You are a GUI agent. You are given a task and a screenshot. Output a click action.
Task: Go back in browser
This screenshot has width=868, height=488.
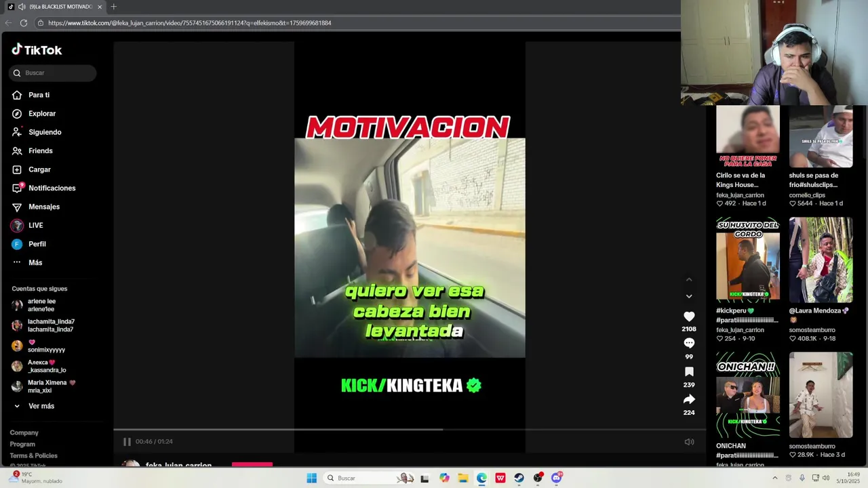pos(8,23)
